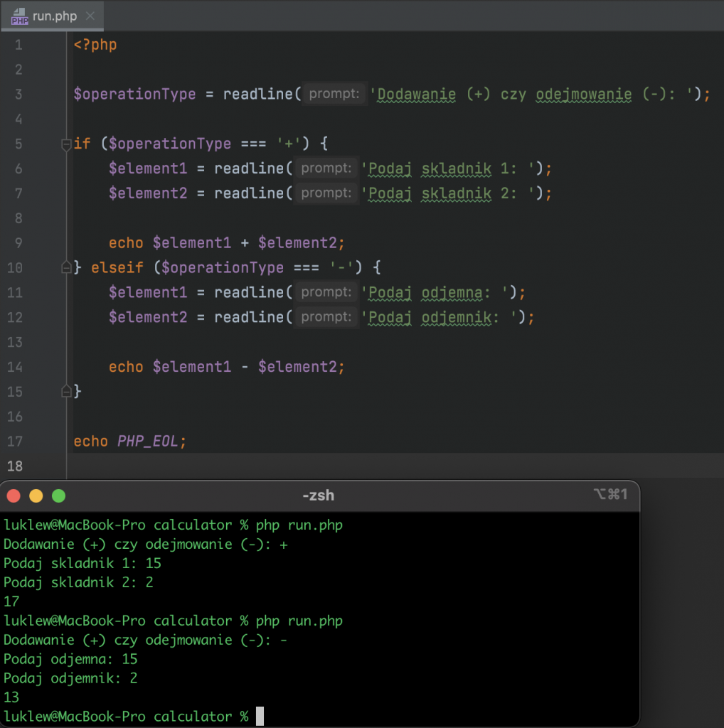This screenshot has width=724, height=728.
Task: Click 'Podaj odjemnik: ' string
Action: point(440,318)
